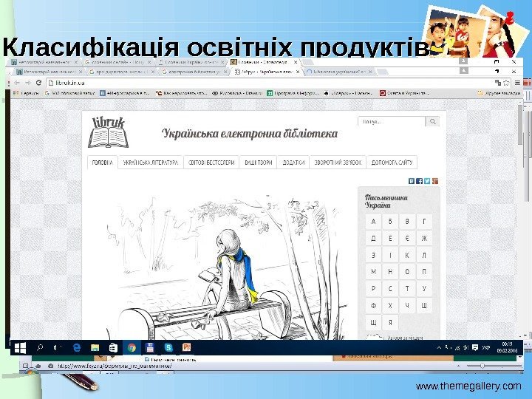
Task: Switch to the електронна бібліотека browser tab
Action: (194, 72)
